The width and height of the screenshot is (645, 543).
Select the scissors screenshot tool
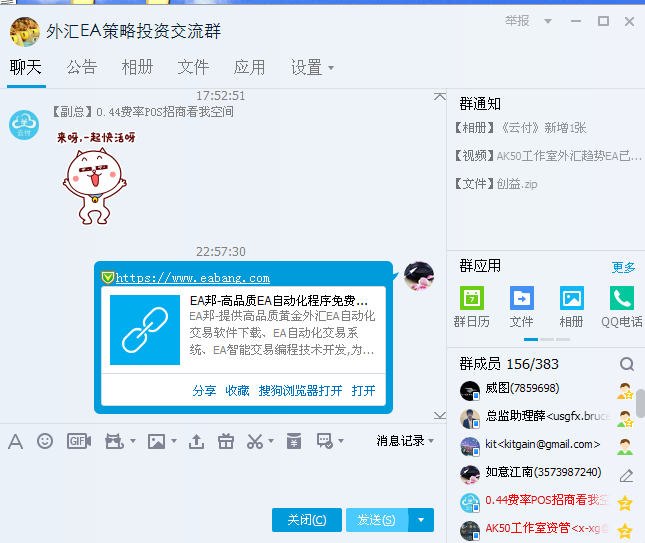[x=255, y=441]
